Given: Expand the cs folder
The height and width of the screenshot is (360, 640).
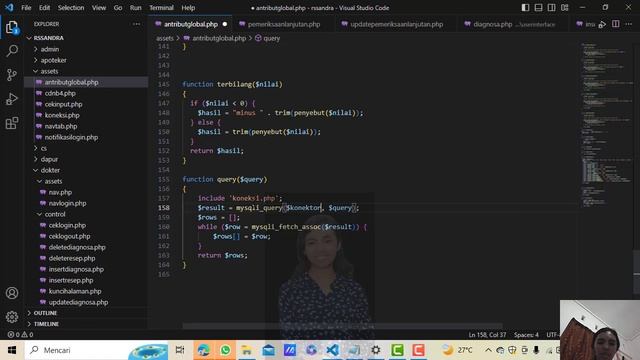Looking at the screenshot, I should tap(43, 148).
